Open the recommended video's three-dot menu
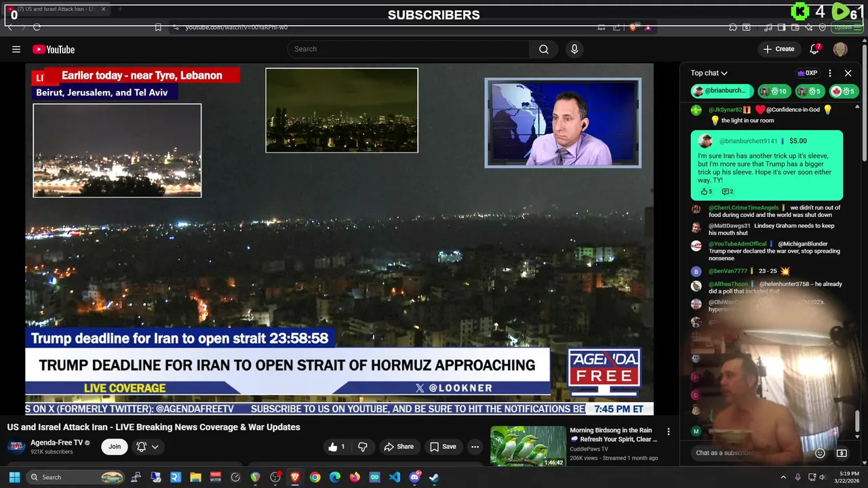Viewport: 868px width, 488px height. pos(668,432)
